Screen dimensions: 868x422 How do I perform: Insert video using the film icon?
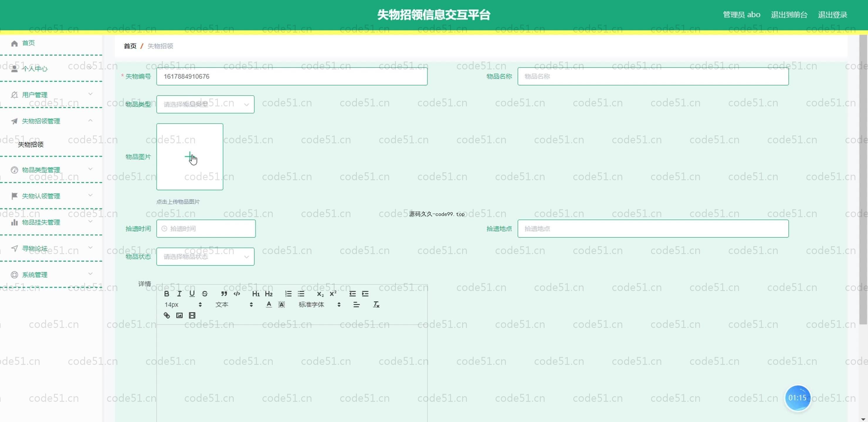pos(192,315)
